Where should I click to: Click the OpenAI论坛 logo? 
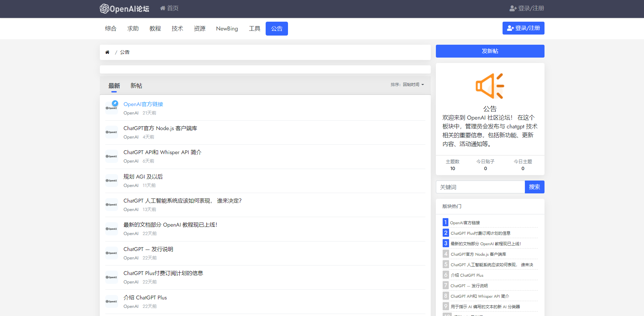point(124,8)
